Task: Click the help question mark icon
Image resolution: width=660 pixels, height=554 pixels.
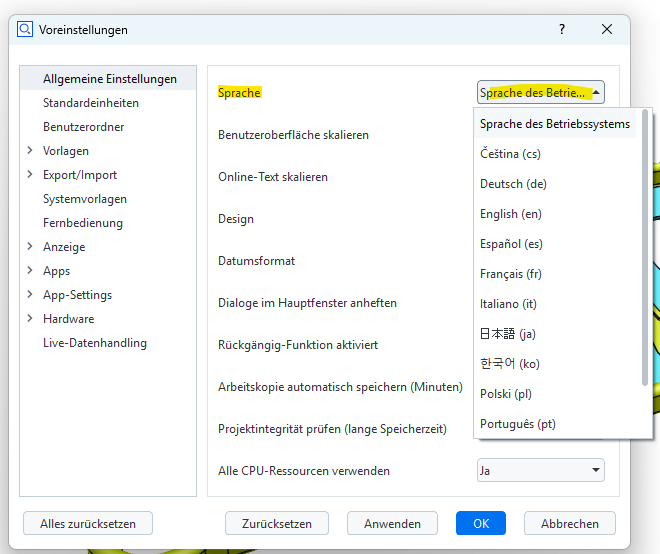Action: tap(562, 30)
